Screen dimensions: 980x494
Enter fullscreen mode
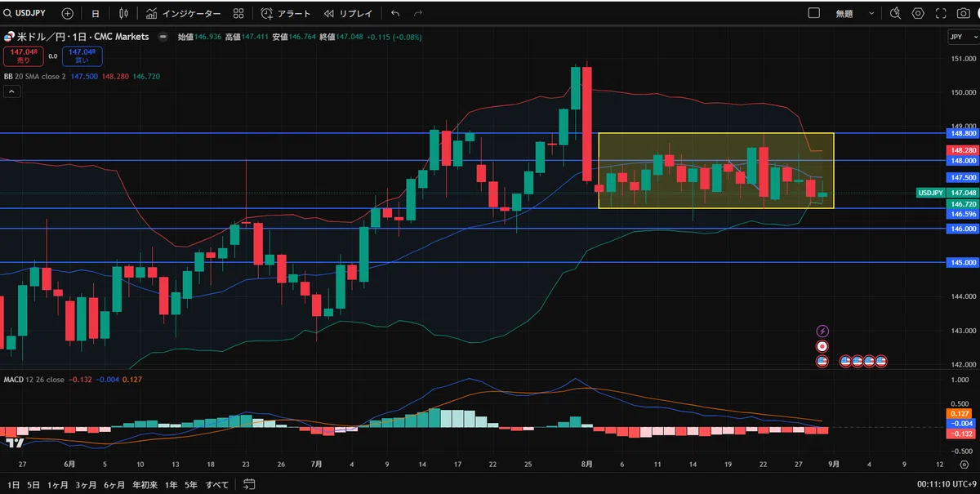tap(942, 13)
